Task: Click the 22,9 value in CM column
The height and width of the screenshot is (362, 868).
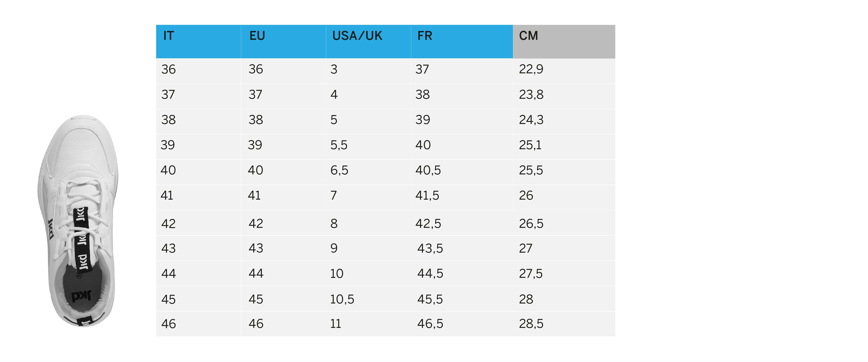Action: 531,70
